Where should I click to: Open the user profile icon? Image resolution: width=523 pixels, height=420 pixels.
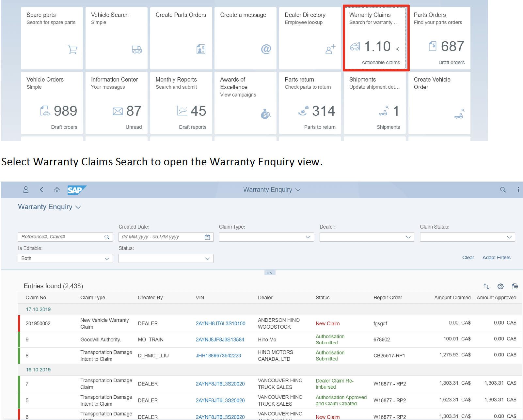tap(26, 190)
